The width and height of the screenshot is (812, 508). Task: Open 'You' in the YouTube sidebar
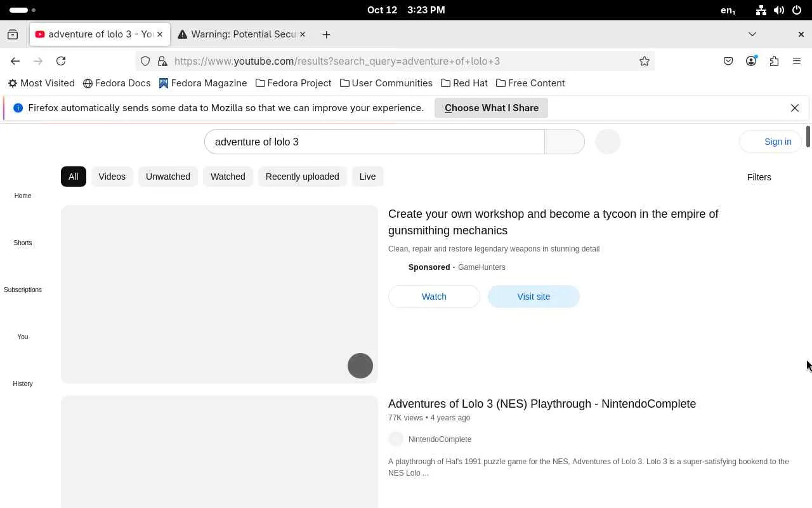click(x=23, y=337)
